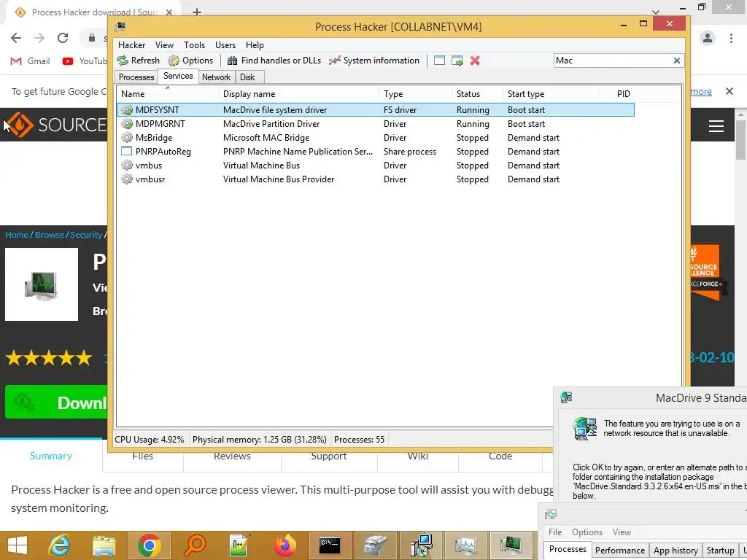Click PNRP Machine Name Publication Ser... text
The height and width of the screenshot is (560, 747).
click(x=298, y=152)
